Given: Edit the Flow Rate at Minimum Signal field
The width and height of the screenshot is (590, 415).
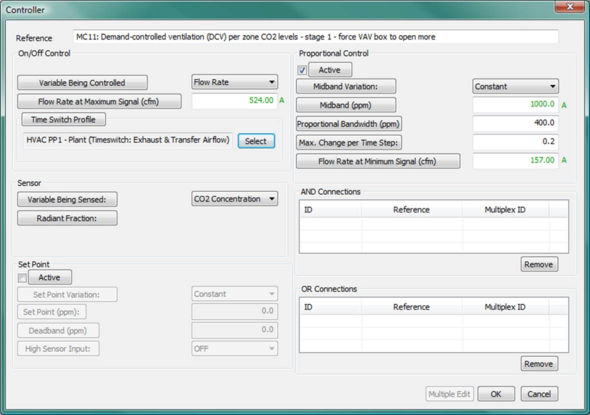Looking at the screenshot, I should (x=515, y=161).
